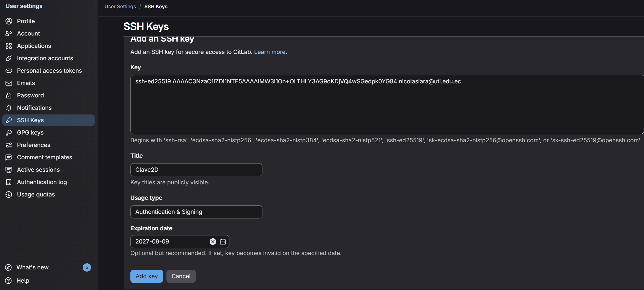The image size is (644, 290).
Task: Open GPG keys settings page
Action: coord(30,133)
